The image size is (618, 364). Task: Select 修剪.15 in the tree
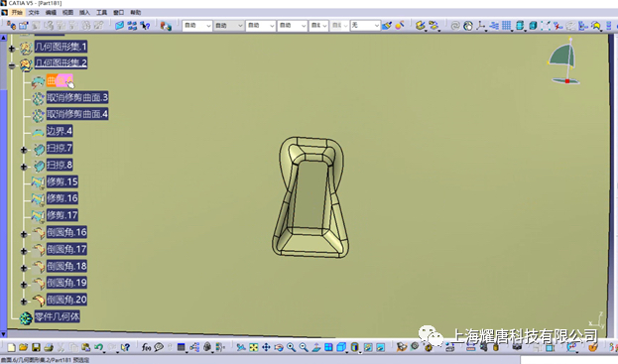click(62, 182)
